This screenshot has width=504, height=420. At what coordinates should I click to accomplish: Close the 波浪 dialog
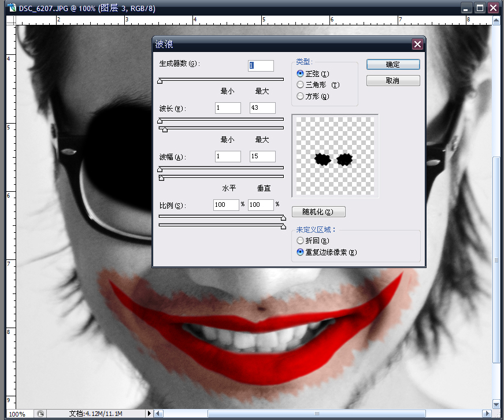click(417, 44)
